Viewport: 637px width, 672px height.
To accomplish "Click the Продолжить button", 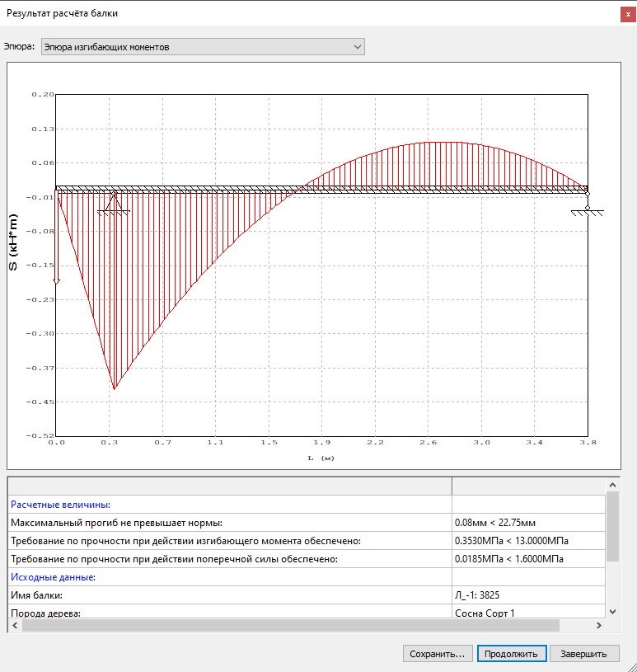I will tap(512, 654).
